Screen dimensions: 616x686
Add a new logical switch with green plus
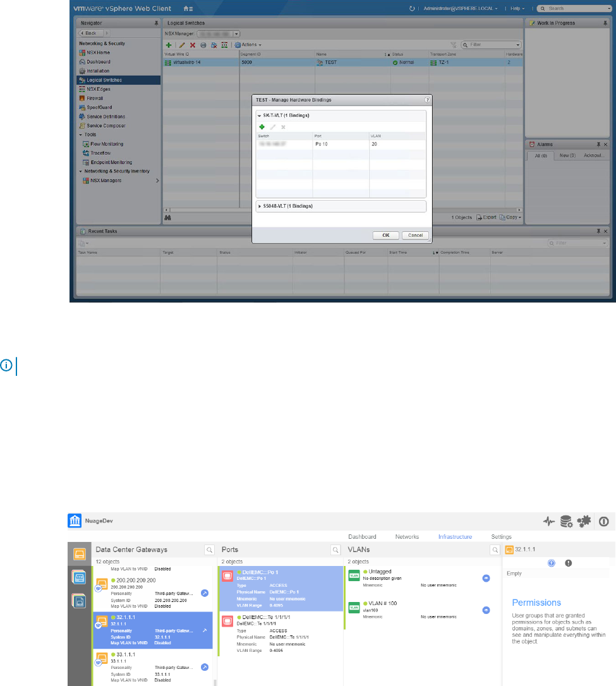(169, 45)
